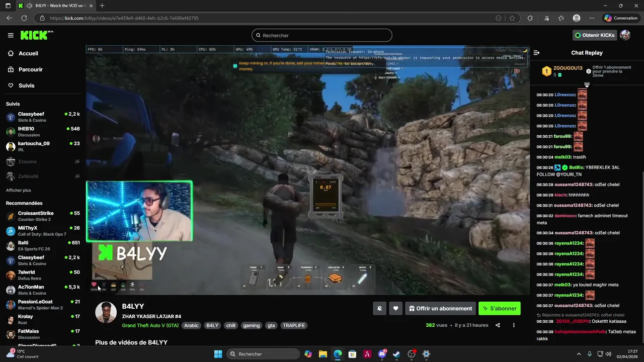Open recommended channel Krolay
644x362 pixels.
(x=43, y=319)
